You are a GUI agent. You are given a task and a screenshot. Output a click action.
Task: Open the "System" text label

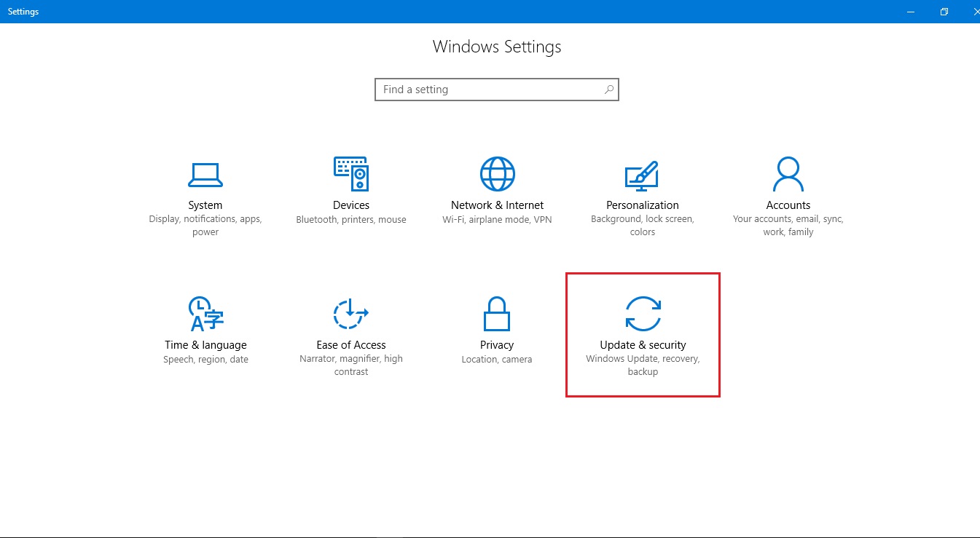coord(205,205)
